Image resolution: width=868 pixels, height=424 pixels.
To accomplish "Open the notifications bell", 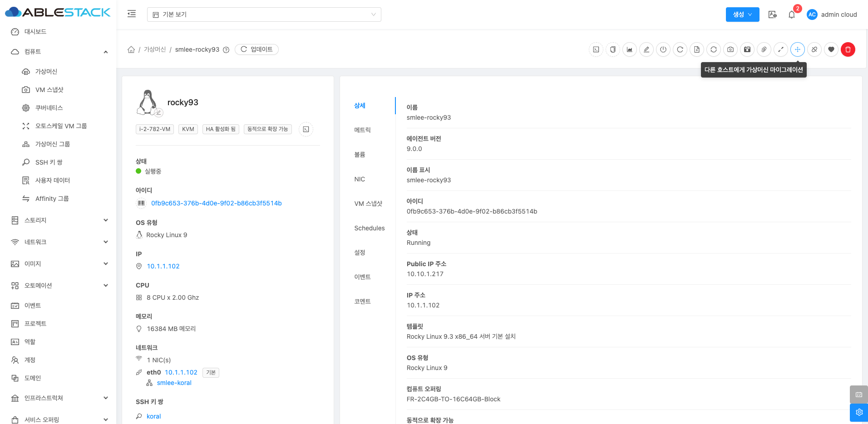I will [x=792, y=15].
